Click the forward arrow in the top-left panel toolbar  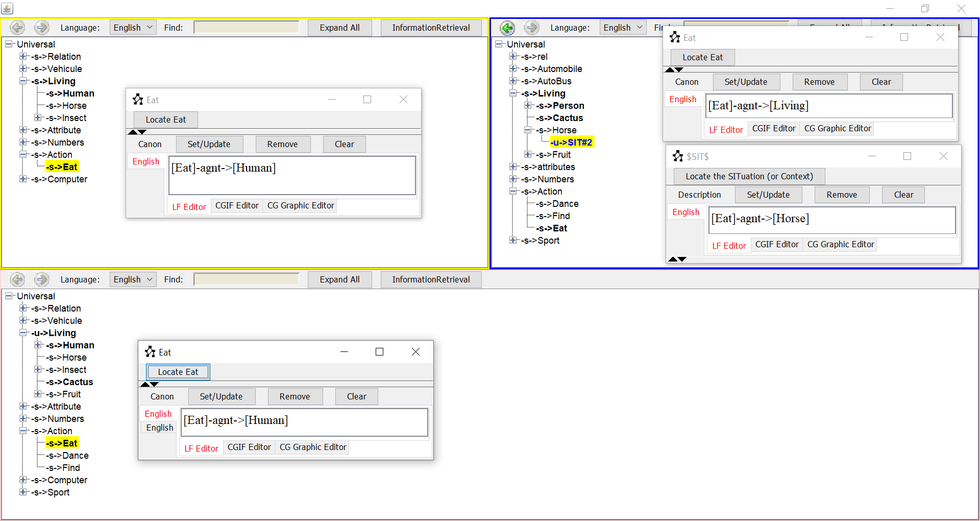[42, 28]
